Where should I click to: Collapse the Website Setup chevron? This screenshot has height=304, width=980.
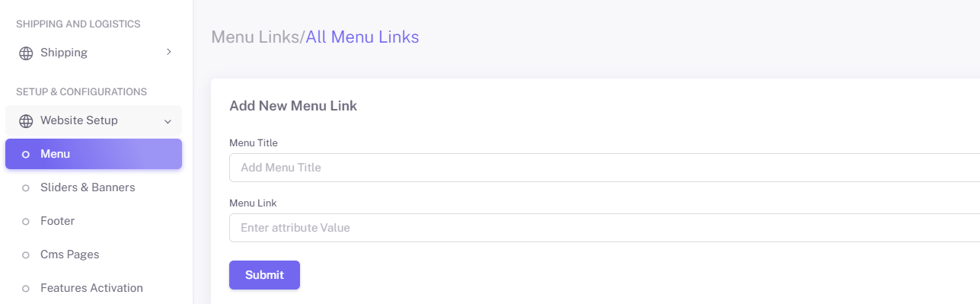coord(168,121)
